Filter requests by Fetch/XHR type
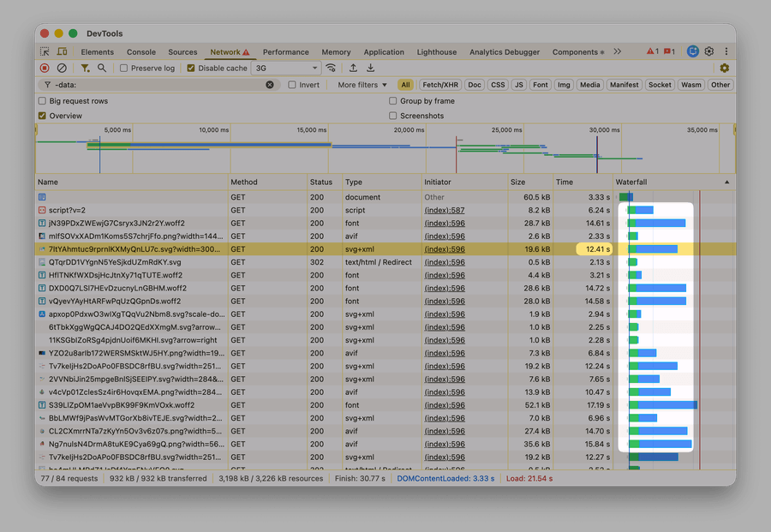 (440, 85)
